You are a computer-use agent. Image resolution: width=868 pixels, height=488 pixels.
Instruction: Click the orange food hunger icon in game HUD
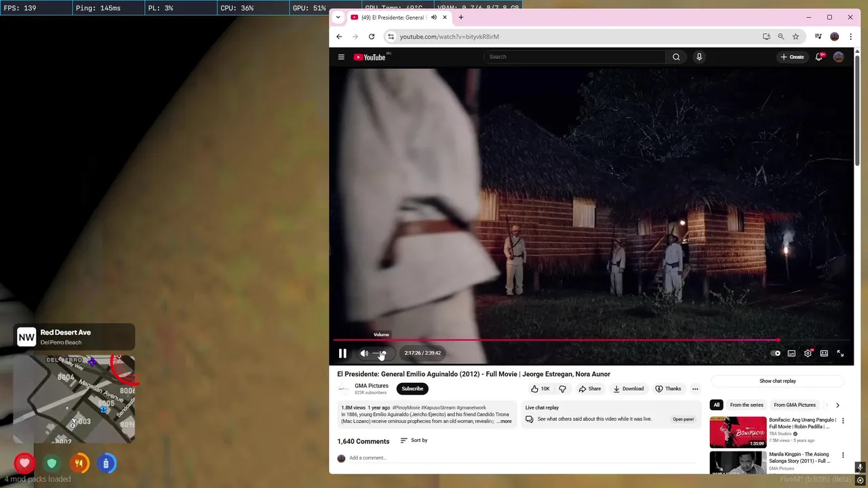(79, 464)
